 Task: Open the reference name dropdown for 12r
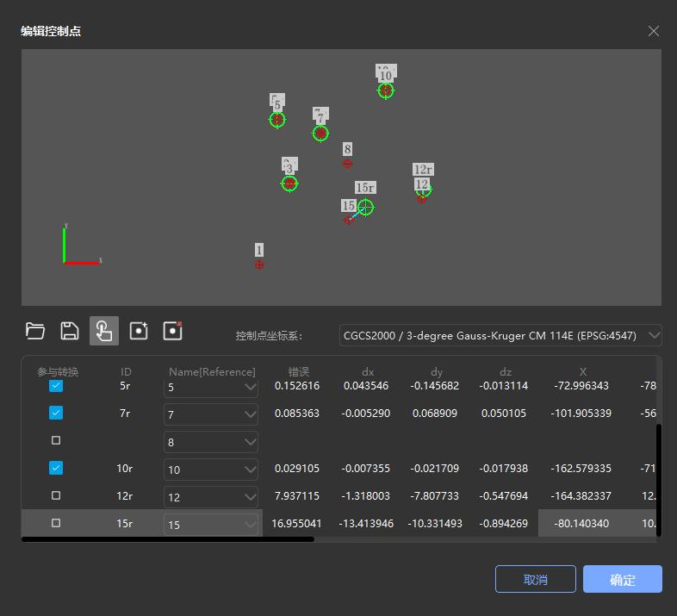click(211, 497)
